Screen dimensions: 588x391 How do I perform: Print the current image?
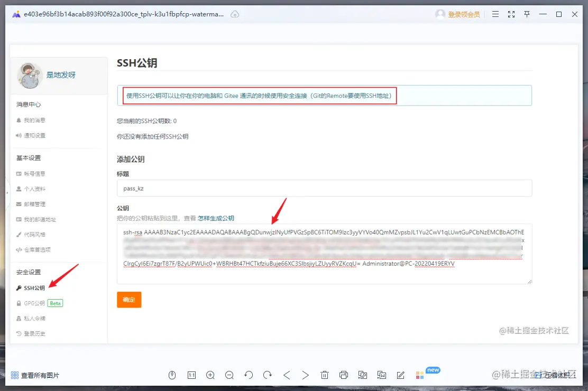[344, 375]
